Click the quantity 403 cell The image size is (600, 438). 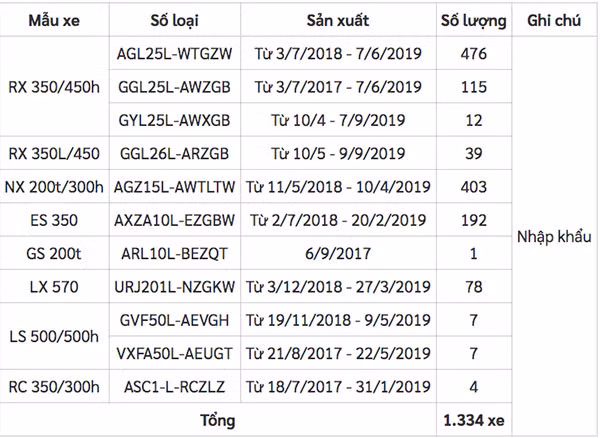click(473, 186)
